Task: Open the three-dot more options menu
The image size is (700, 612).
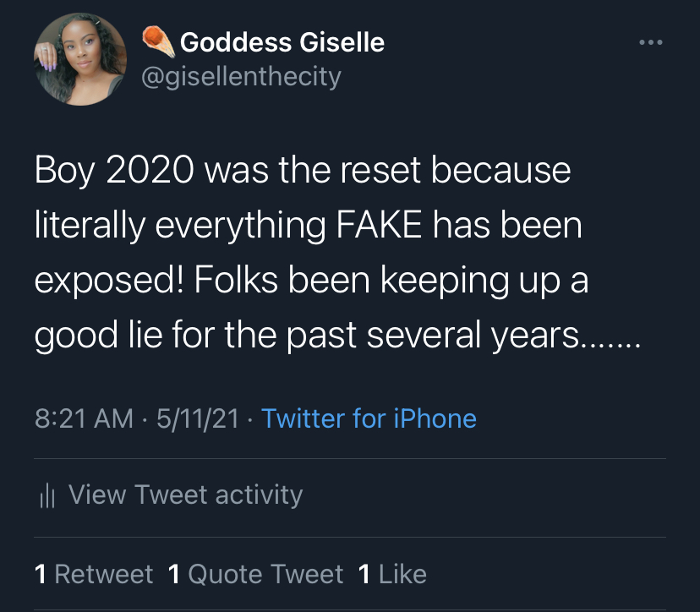Action: coord(649,42)
